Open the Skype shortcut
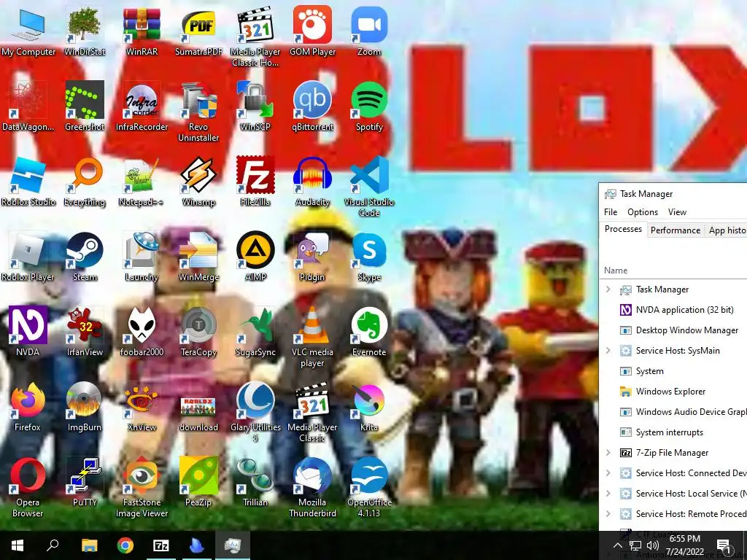This screenshot has width=747, height=560. (x=369, y=257)
